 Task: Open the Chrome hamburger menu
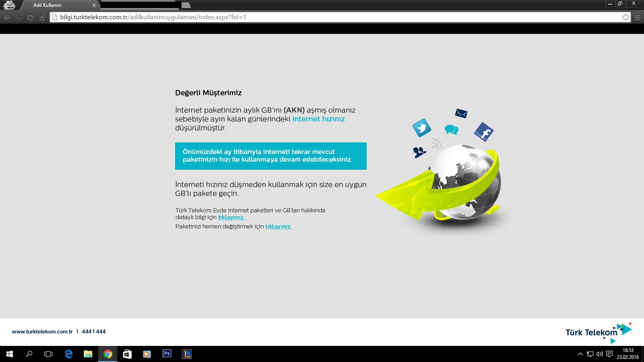click(638, 17)
